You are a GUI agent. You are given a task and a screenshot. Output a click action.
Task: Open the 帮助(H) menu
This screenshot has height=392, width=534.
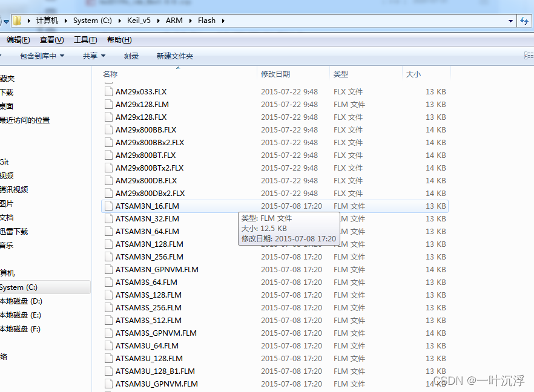(x=119, y=40)
